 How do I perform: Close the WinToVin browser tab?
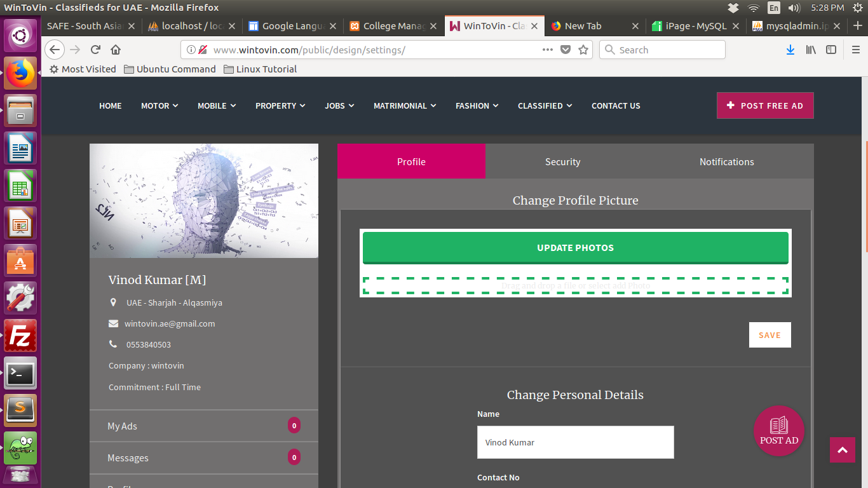pos(534,26)
